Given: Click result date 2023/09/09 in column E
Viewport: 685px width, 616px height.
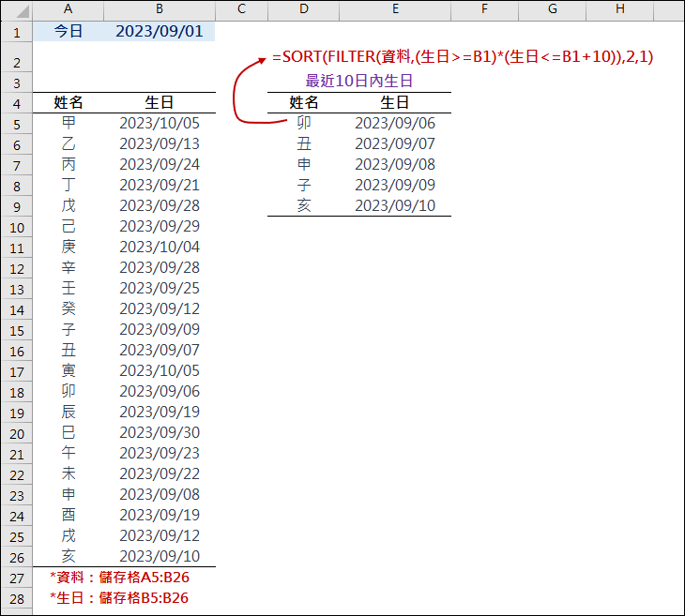Looking at the screenshot, I should (395, 185).
